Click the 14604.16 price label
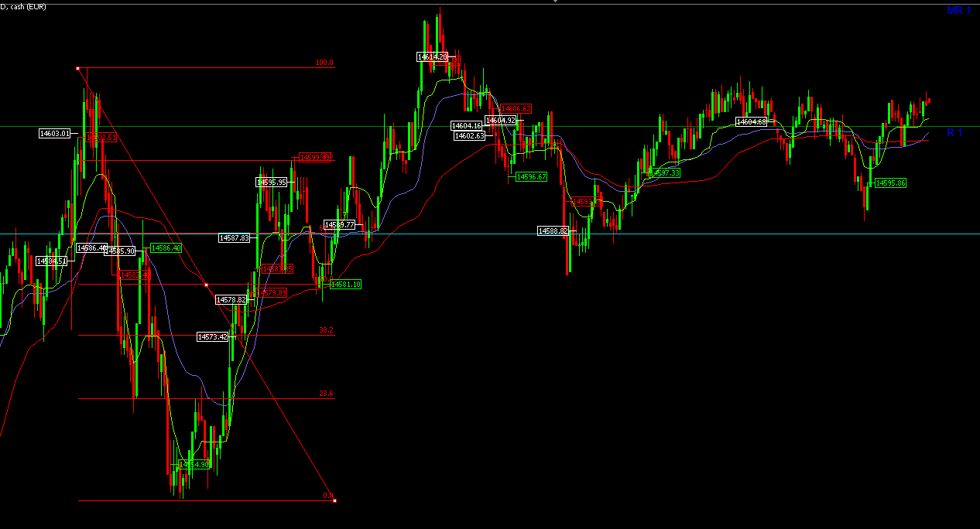980x529 pixels. click(468, 126)
